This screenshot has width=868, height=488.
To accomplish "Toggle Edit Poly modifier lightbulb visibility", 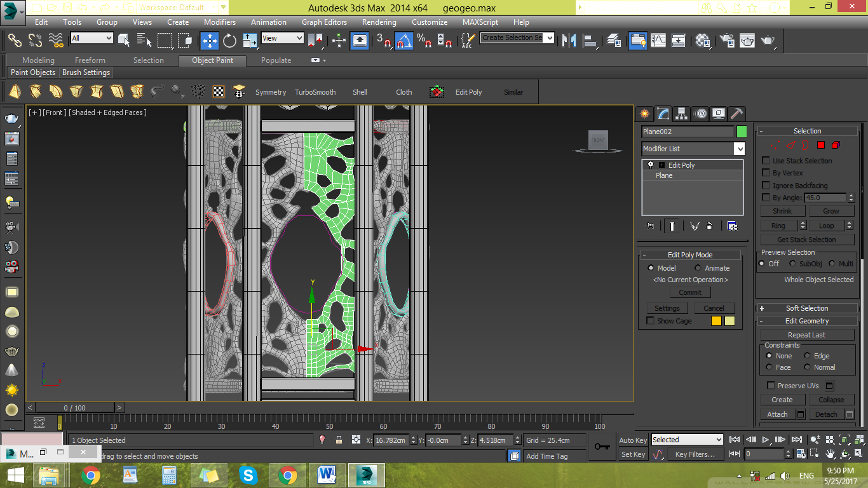I will [650, 165].
